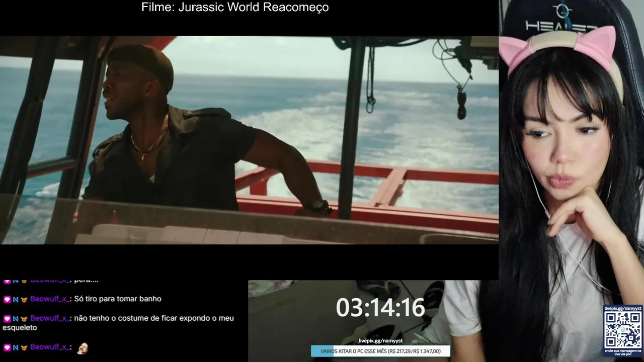Click the bear badge on the emote message
The height and width of the screenshot is (362, 644).
tap(24, 347)
